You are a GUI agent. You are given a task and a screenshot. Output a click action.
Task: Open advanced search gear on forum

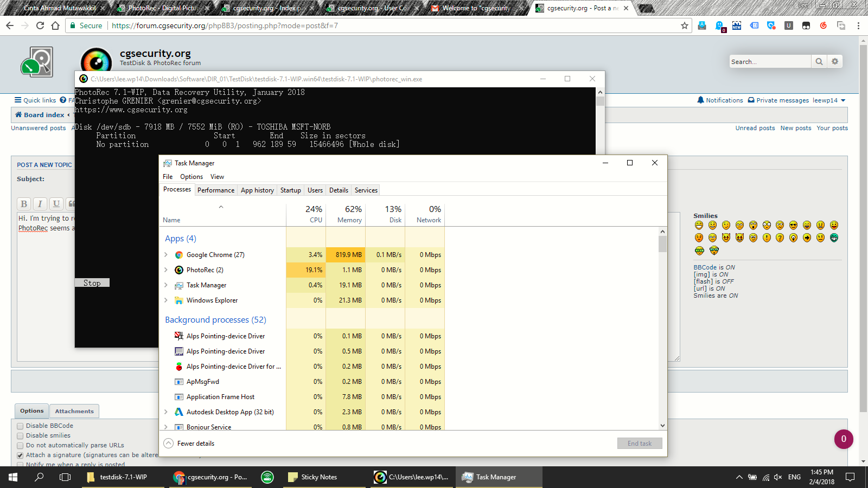click(x=835, y=61)
